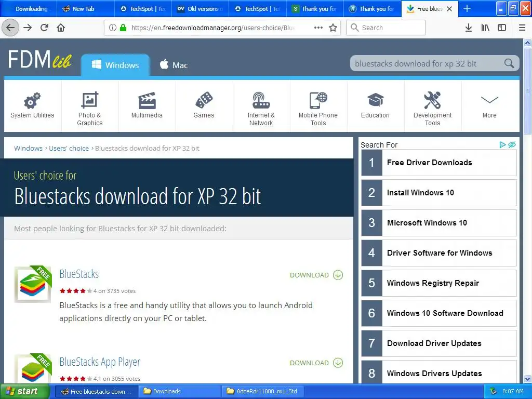The height and width of the screenshot is (399, 532).
Task: Toggle the sidebar view icon
Action: [502, 28]
